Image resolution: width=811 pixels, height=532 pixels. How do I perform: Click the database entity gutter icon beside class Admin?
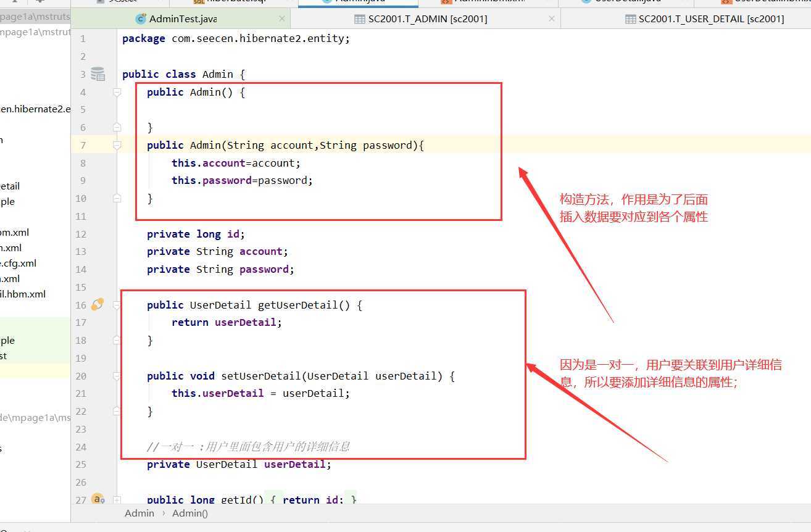tap(98, 74)
